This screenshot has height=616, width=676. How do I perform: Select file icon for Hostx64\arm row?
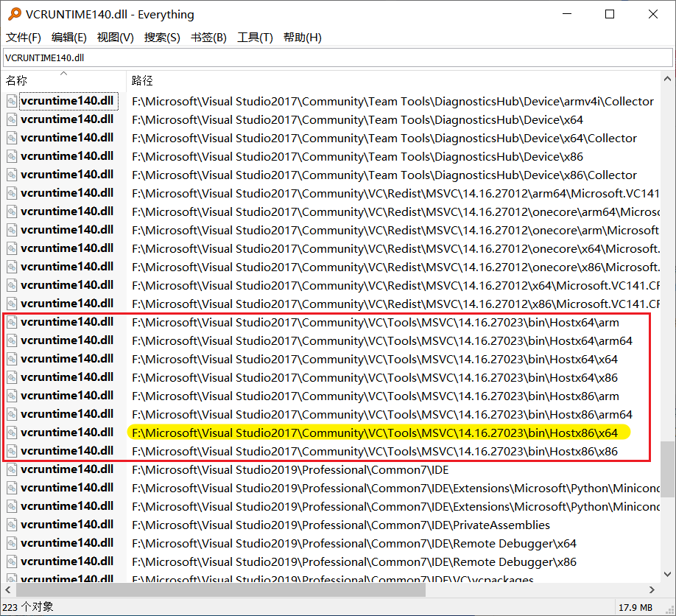tap(12, 322)
